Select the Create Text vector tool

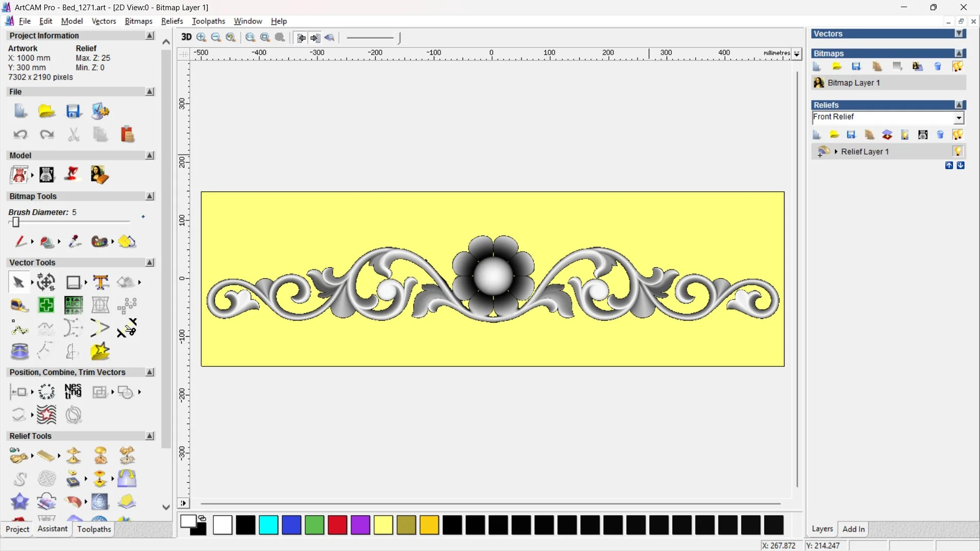[x=101, y=282]
